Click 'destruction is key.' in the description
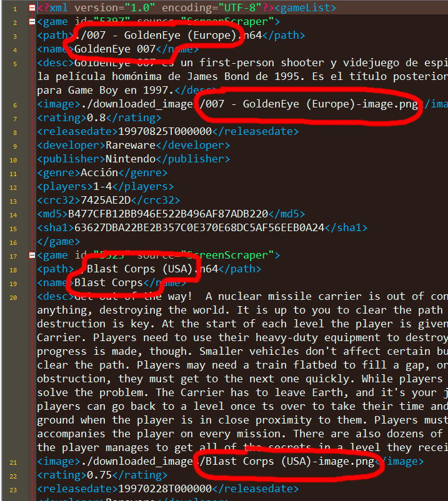The width and height of the screenshot is (448, 501). 96,324
